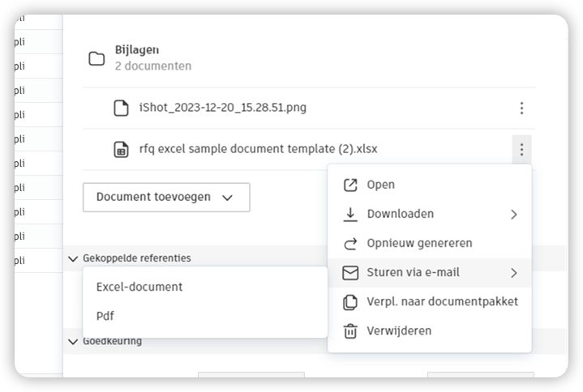The width and height of the screenshot is (583, 392).
Task: Expand the Sturen via e-mail submenu arrow
Action: [x=513, y=273]
